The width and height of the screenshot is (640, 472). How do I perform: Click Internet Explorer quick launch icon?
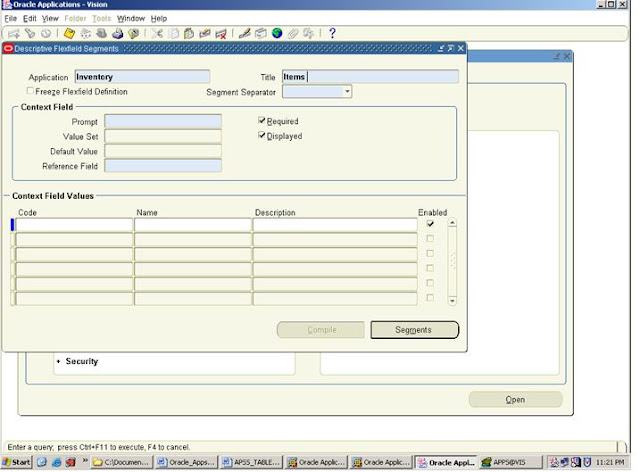click(x=56, y=462)
